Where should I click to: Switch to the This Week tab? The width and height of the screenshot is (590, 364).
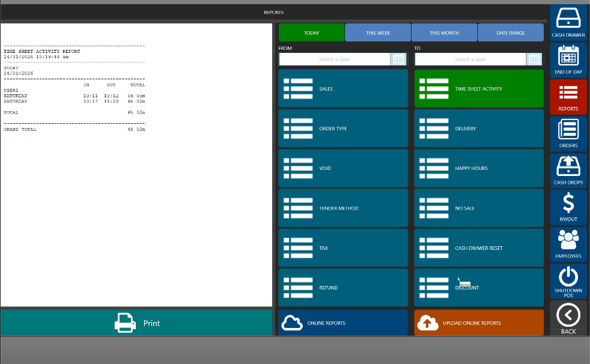[378, 33]
